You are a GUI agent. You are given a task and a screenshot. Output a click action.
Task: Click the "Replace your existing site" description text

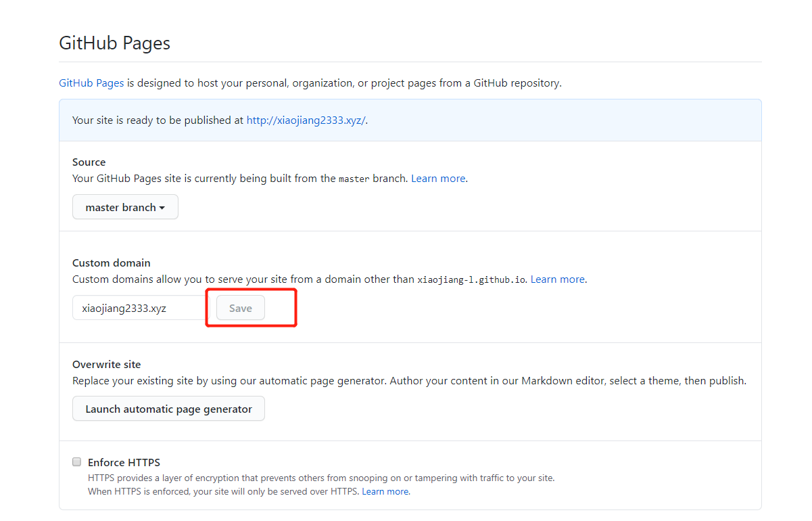[x=230, y=381]
